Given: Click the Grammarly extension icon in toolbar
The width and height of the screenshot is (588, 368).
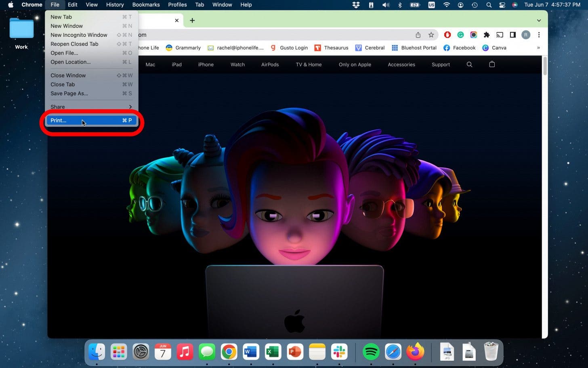Looking at the screenshot, I should pos(460,35).
